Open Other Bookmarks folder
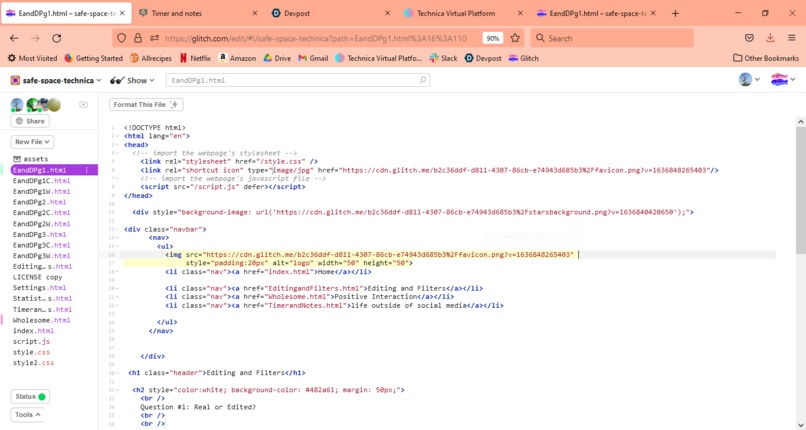This screenshot has height=430, width=806. tap(766, 58)
